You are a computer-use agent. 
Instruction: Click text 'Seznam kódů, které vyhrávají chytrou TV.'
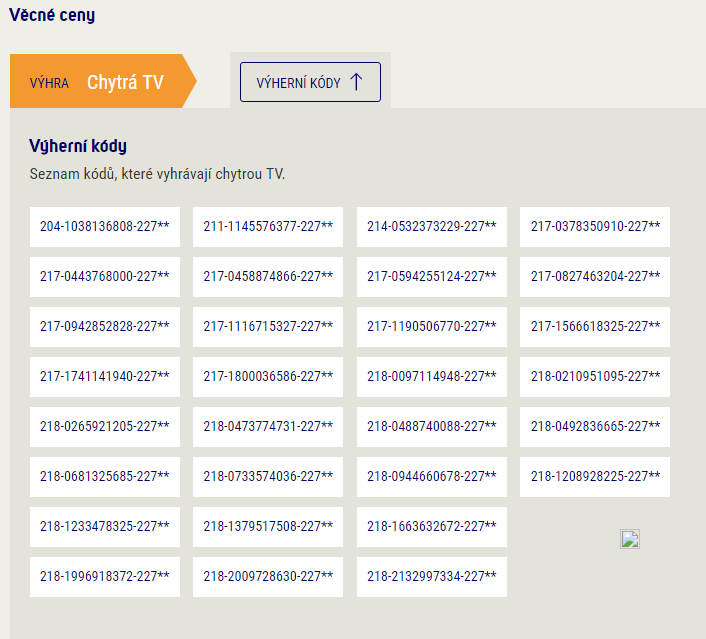(x=157, y=174)
